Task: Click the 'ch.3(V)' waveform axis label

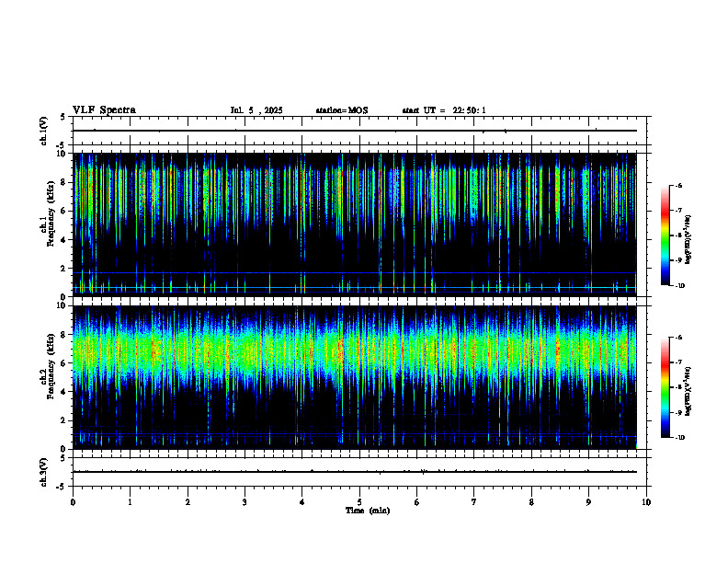Action: coord(43,472)
